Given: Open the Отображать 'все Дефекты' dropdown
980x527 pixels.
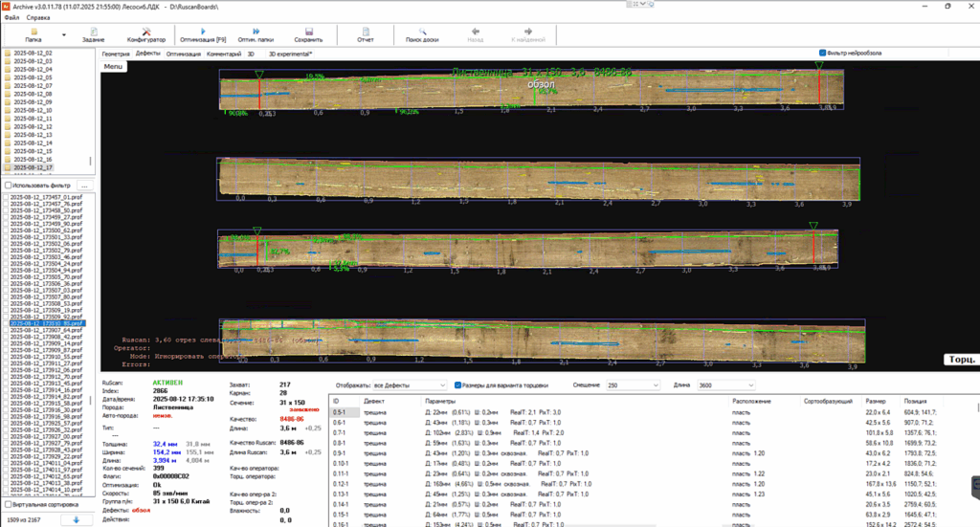Looking at the screenshot, I should pyautogui.click(x=410, y=385).
